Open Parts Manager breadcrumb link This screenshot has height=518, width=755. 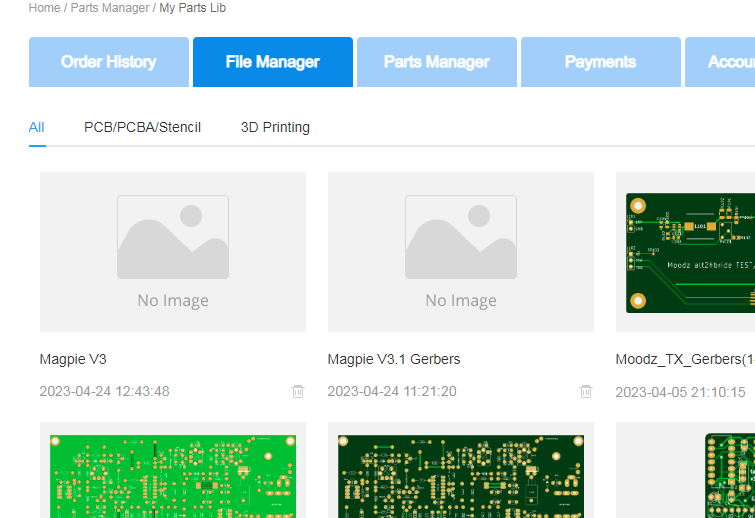tap(110, 8)
